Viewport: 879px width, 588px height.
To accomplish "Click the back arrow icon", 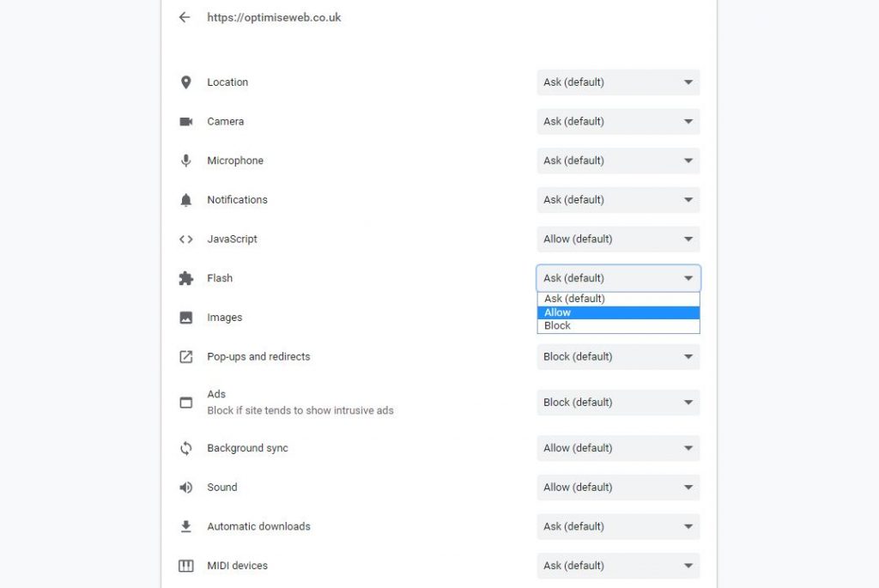I will click(x=185, y=17).
